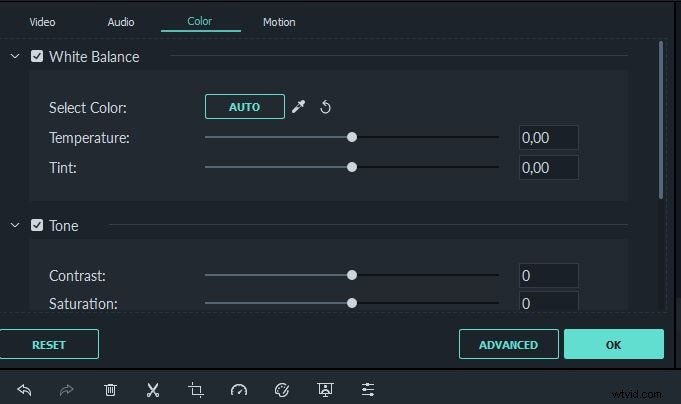Delete clip using trash can icon
This screenshot has width=681, height=404.
[x=110, y=390]
